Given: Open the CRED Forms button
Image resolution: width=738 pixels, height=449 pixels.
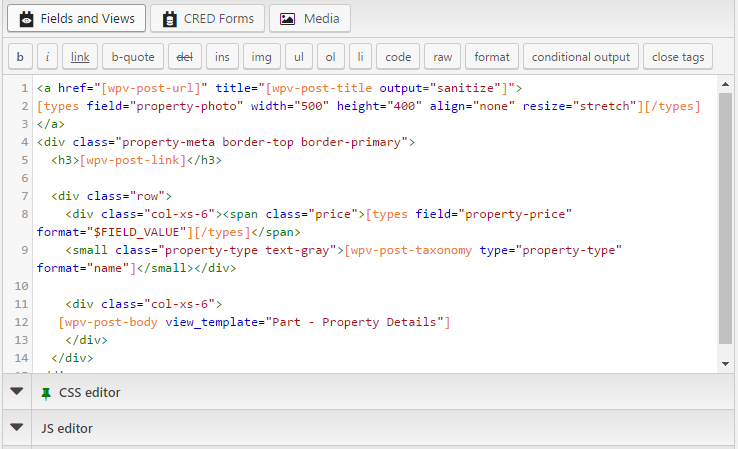Looking at the screenshot, I should tap(208, 18).
